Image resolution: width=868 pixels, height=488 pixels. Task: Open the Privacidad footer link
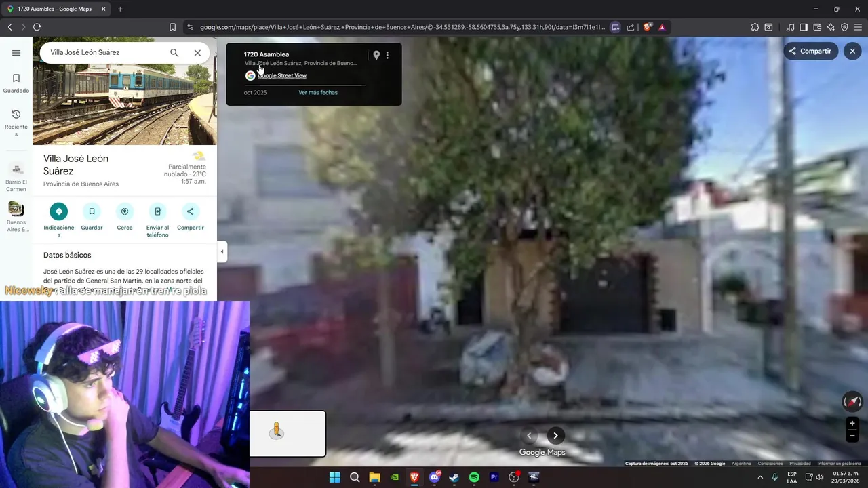800,464
